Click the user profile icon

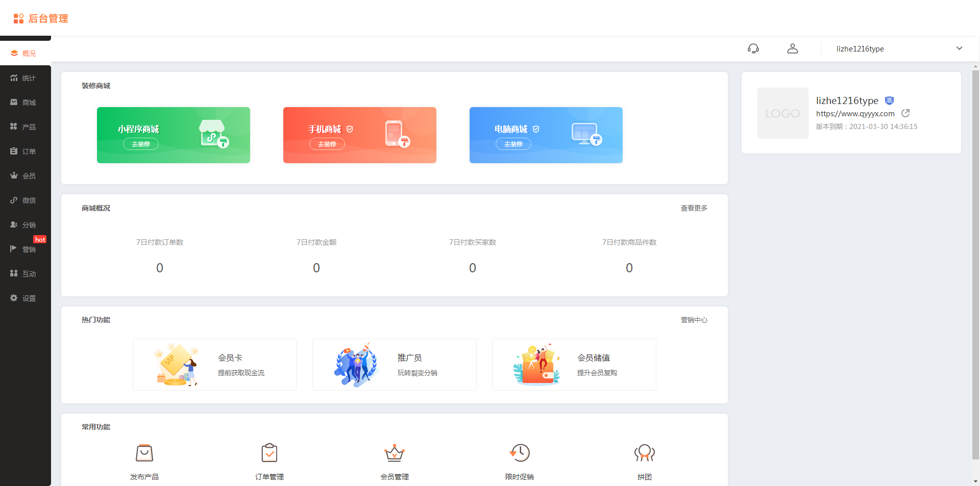[x=793, y=48]
